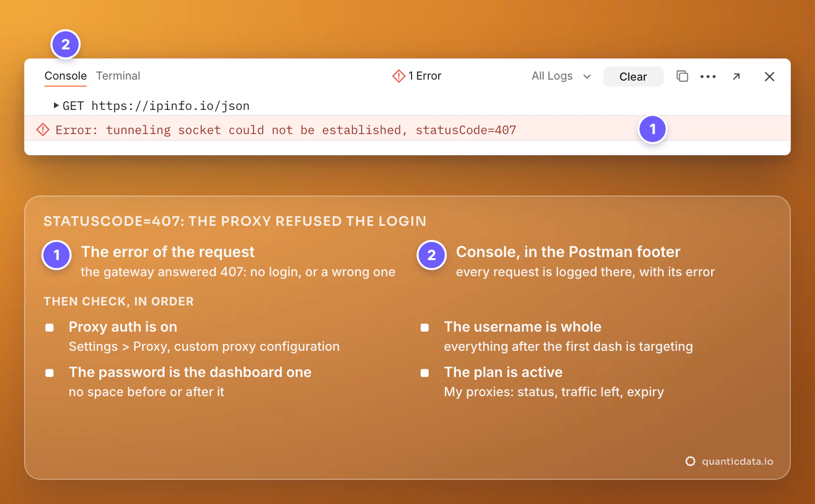Click The username is whole heading
The height and width of the screenshot is (504, 815).
tap(523, 327)
